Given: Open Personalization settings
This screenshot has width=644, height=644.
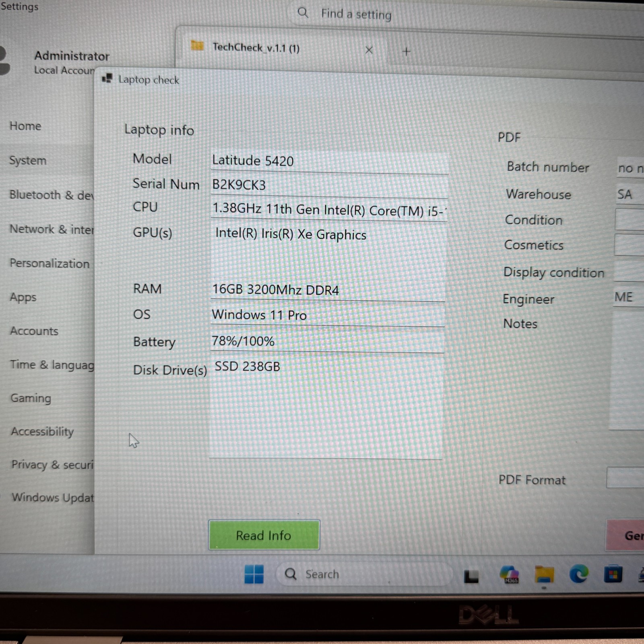Looking at the screenshot, I should pos(50,263).
